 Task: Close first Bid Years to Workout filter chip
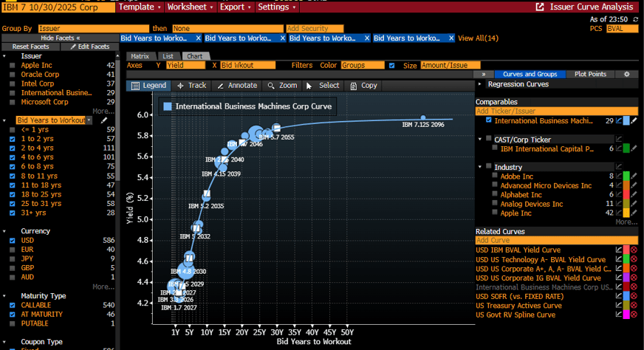click(199, 38)
